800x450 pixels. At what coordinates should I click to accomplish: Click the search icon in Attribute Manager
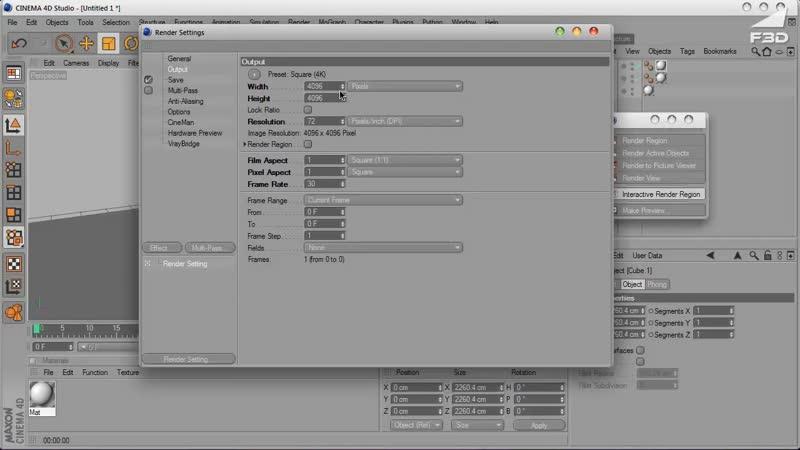click(754, 256)
